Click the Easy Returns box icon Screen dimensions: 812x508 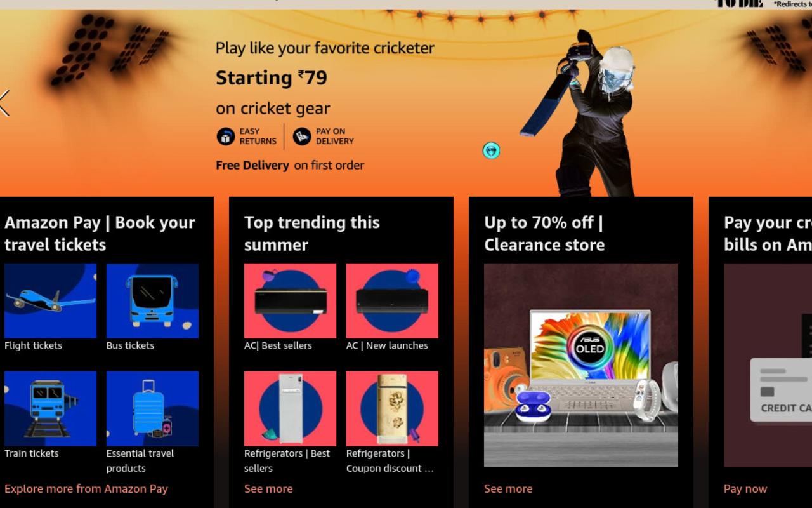click(x=226, y=137)
